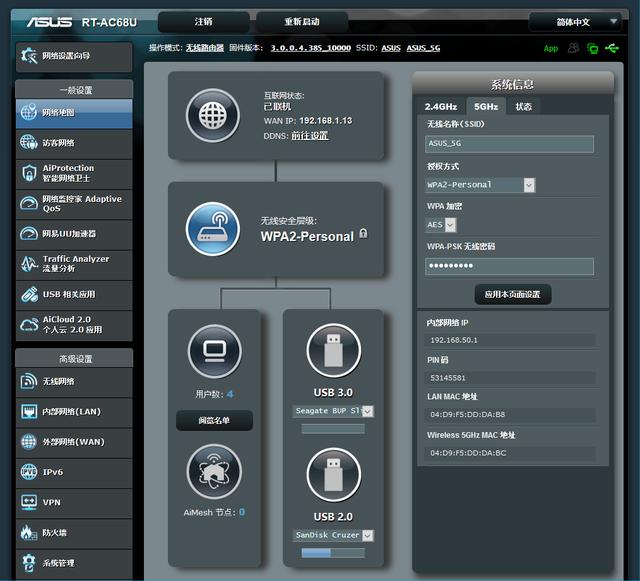Click the guest users status icon
The height and width of the screenshot is (581, 640).
(x=573, y=48)
